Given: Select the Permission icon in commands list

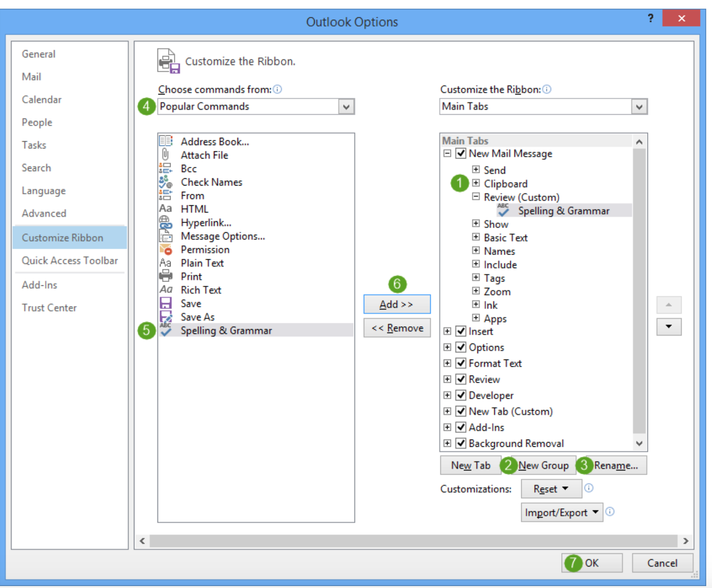Looking at the screenshot, I should point(165,249).
